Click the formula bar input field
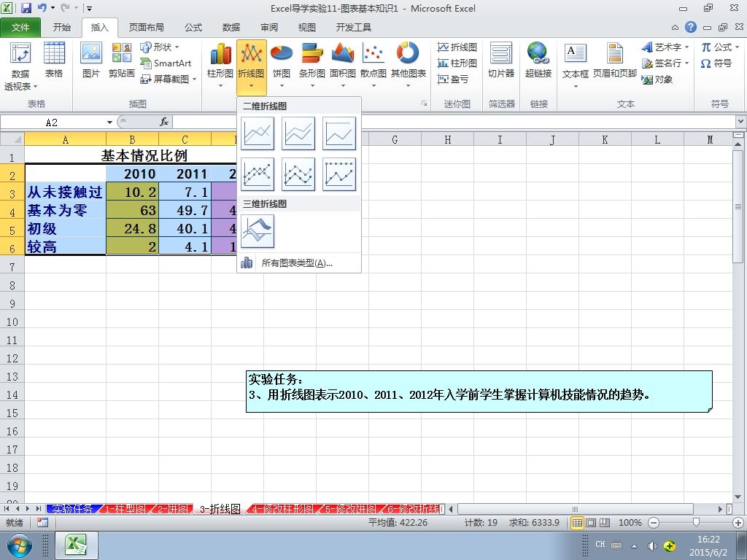The image size is (747, 560). [x=452, y=122]
